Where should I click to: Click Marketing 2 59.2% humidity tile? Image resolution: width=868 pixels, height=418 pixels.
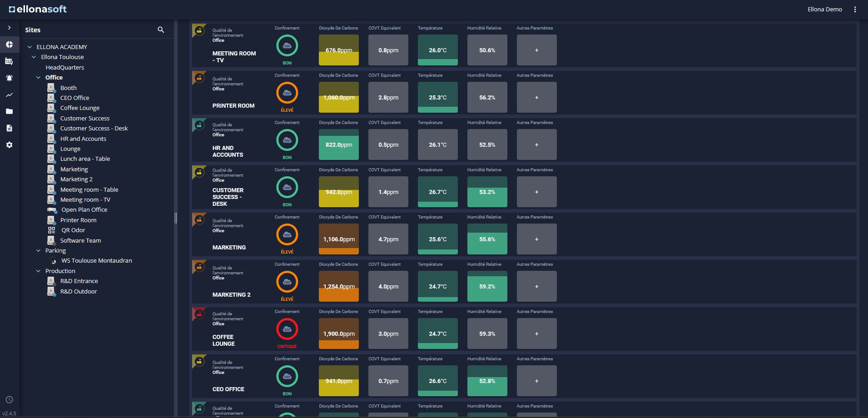click(x=487, y=286)
